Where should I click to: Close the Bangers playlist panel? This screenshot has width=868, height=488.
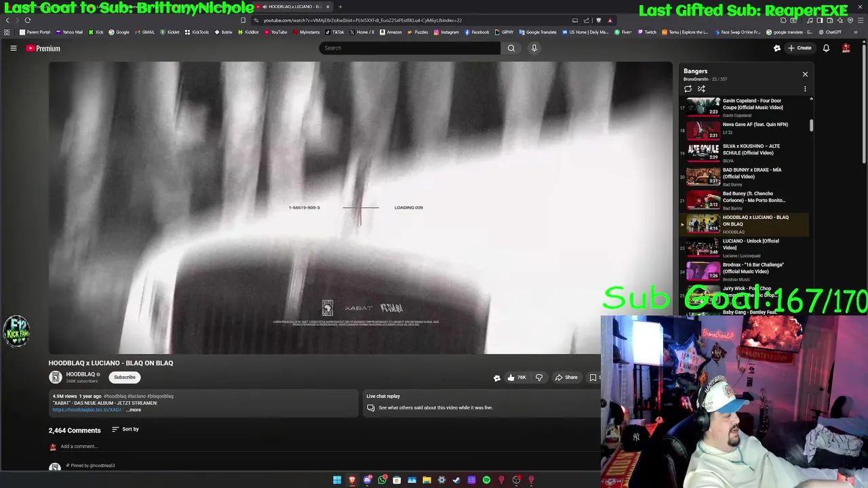[x=805, y=74]
